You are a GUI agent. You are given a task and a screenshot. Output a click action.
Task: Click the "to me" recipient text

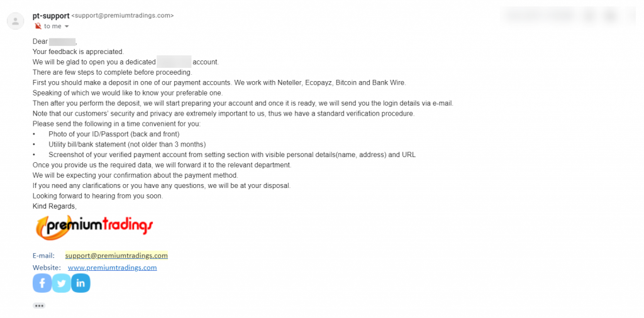coord(53,26)
